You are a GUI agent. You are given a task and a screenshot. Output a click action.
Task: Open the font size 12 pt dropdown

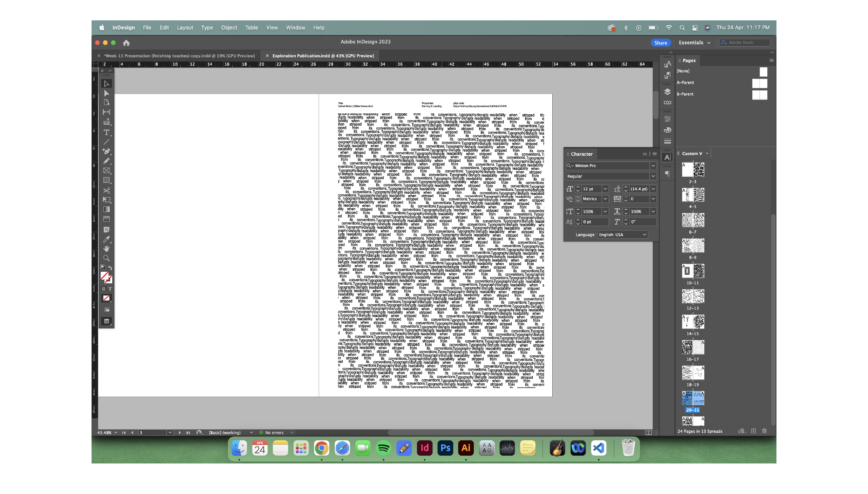pyautogui.click(x=605, y=189)
